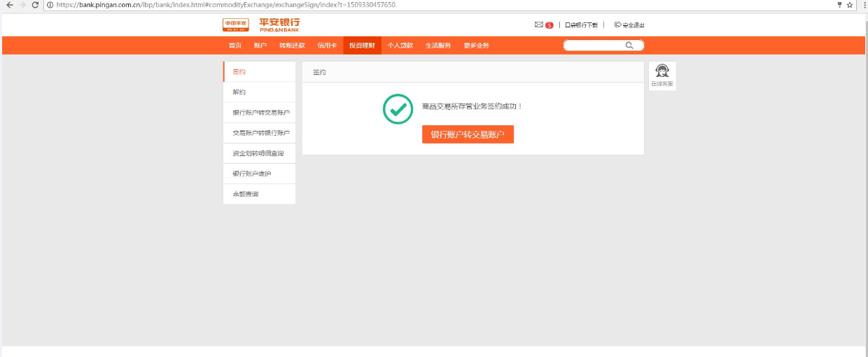Select the 投资理财 menu item
The width and height of the screenshot is (868, 357).
pos(362,45)
